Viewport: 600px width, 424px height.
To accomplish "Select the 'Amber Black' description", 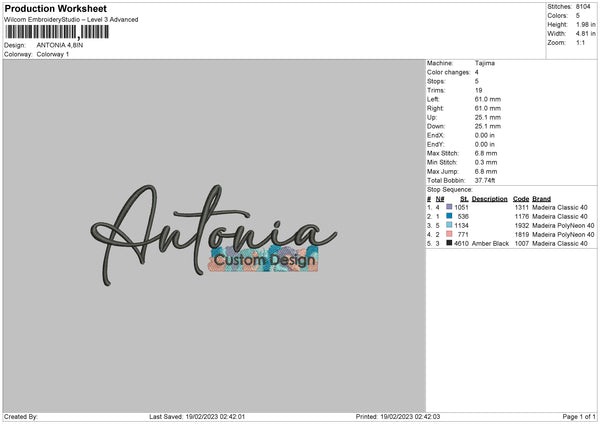I will click(490, 243).
